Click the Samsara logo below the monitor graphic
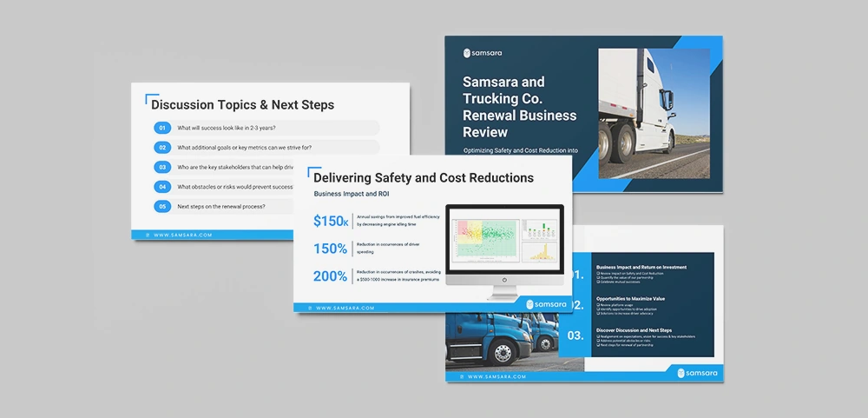Image resolution: width=868 pixels, height=418 pixels. point(546,304)
